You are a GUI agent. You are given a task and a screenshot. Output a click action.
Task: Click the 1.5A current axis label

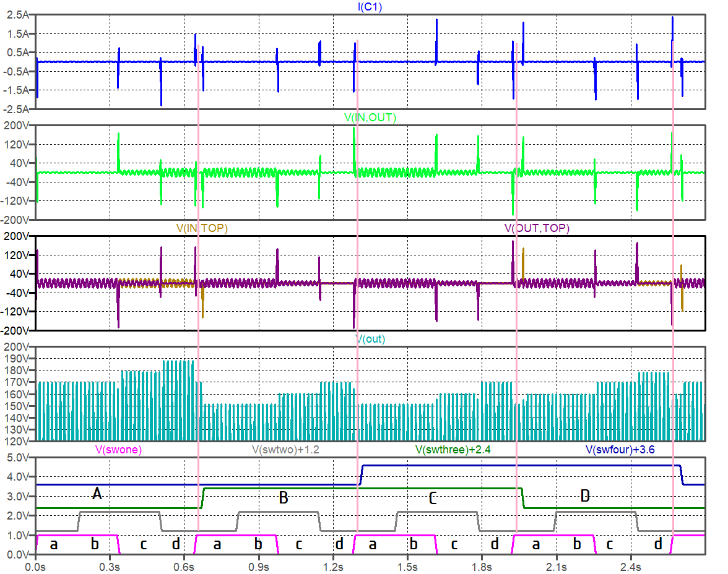(x=18, y=34)
